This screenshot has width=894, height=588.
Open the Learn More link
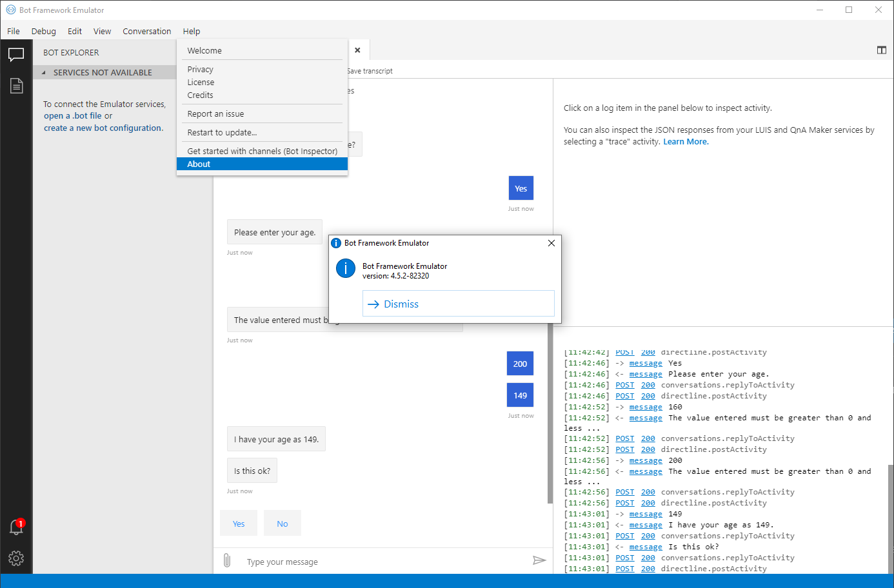click(686, 142)
